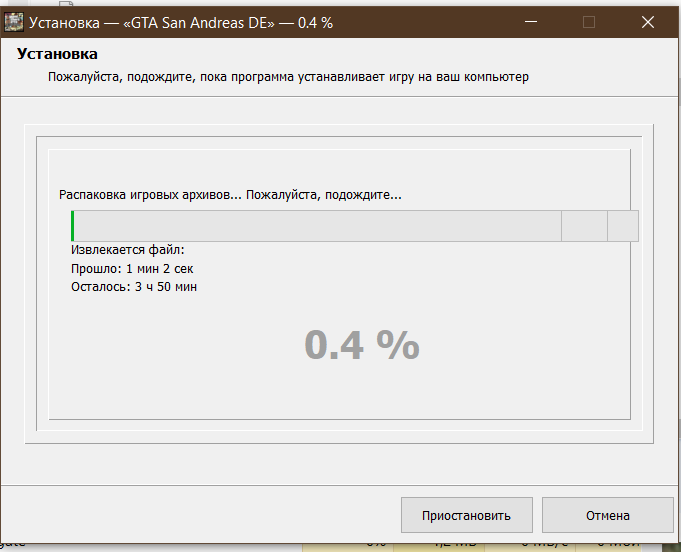Viewport: 681px width, 552px height.
Task: Click the large 0.4 % percentage label
Action: 362,345
